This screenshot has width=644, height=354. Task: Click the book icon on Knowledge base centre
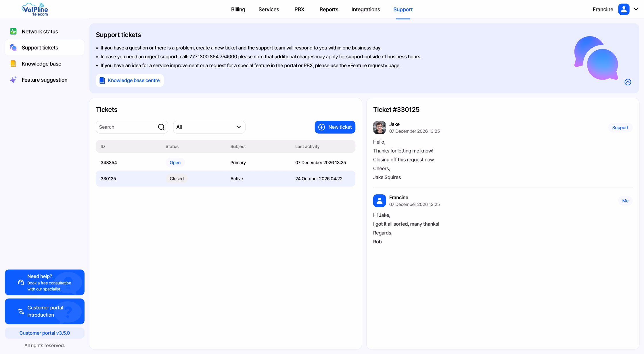[102, 80]
